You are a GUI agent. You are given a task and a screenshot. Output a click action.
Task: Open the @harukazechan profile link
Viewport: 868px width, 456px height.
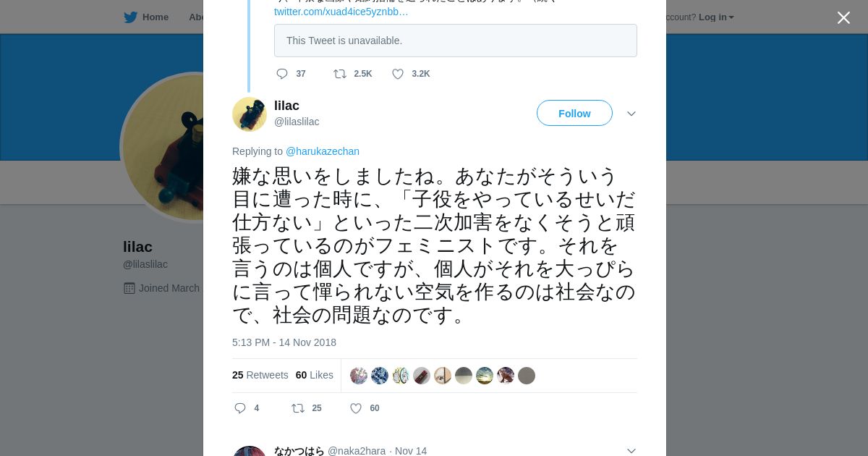tap(323, 151)
